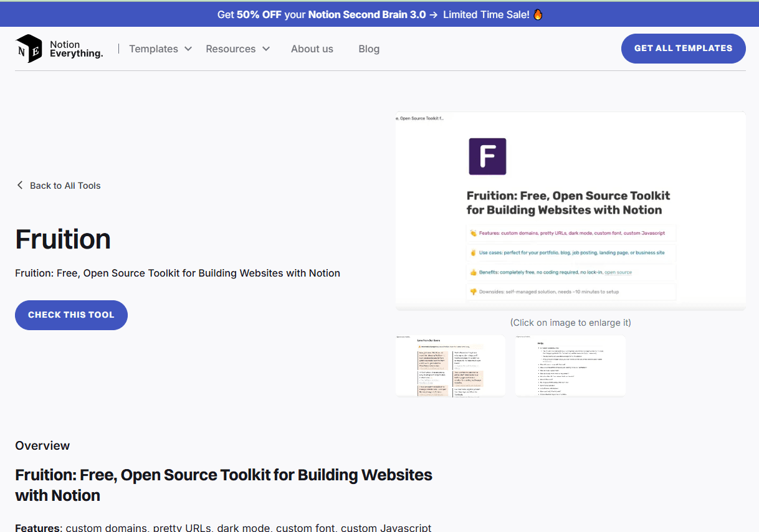Click the Downsides row in preview
The width and height of the screenshot is (759, 532).
click(571, 292)
